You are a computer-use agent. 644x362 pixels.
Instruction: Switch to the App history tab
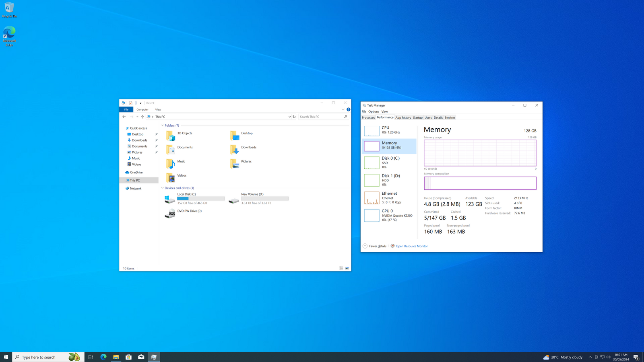tap(403, 118)
